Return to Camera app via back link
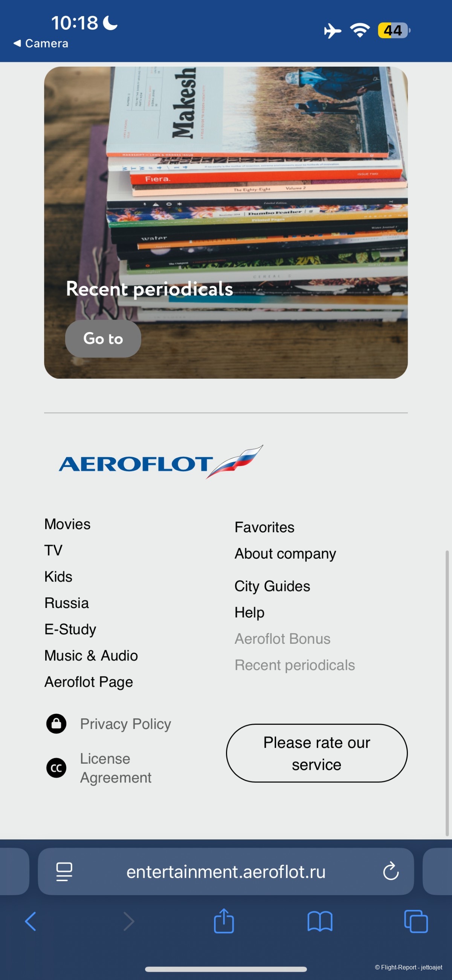Image resolution: width=452 pixels, height=980 pixels. point(41,43)
